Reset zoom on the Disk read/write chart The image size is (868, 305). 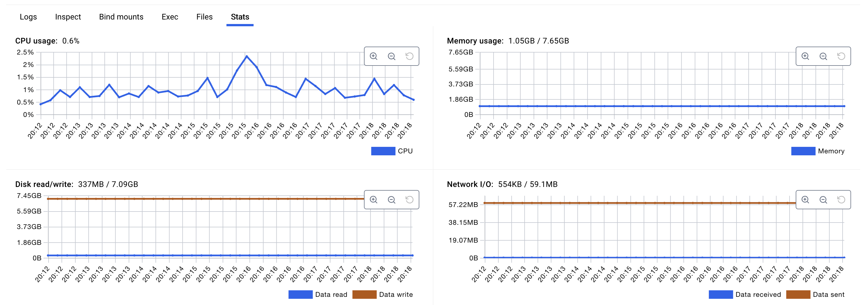[409, 200]
